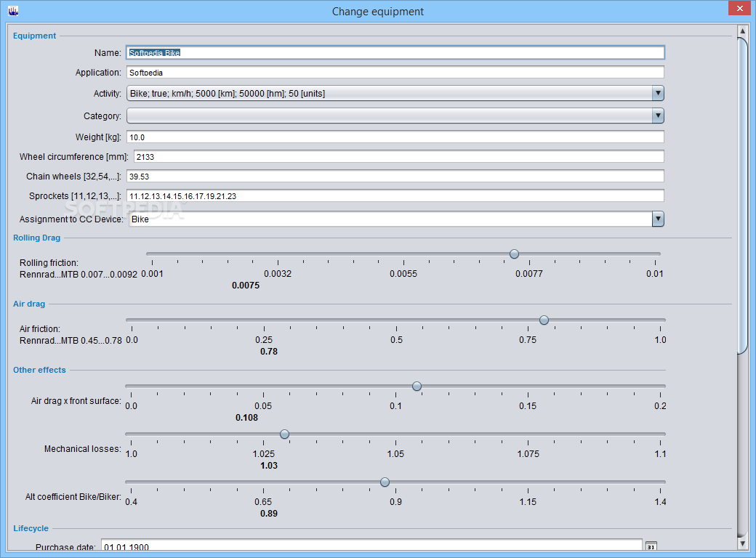
Task: Click the Alt coefficient value 0.89
Action: (268, 513)
